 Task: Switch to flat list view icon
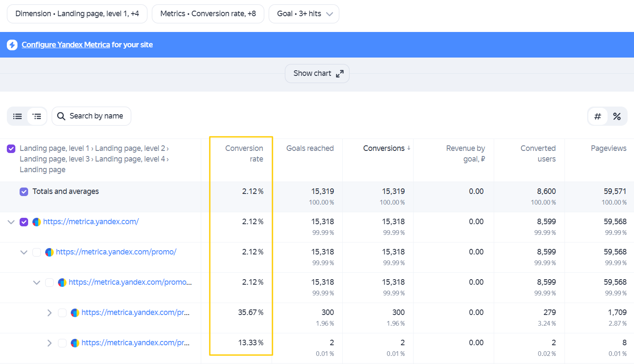coord(17,116)
